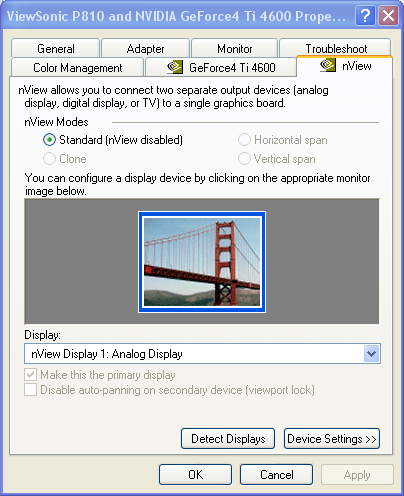Confirm with the OK button
The image size is (404, 496).
point(195,474)
